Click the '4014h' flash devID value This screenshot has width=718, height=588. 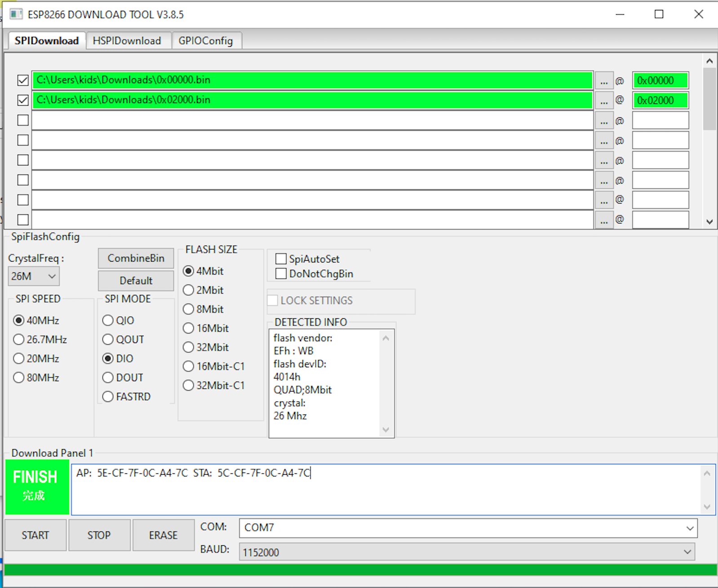point(287,377)
